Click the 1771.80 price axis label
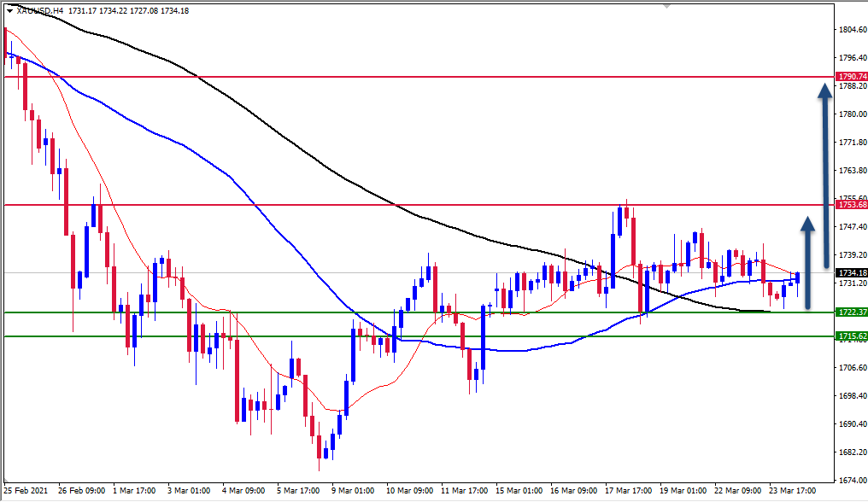Viewport: 868px width, 502px height. click(x=853, y=143)
